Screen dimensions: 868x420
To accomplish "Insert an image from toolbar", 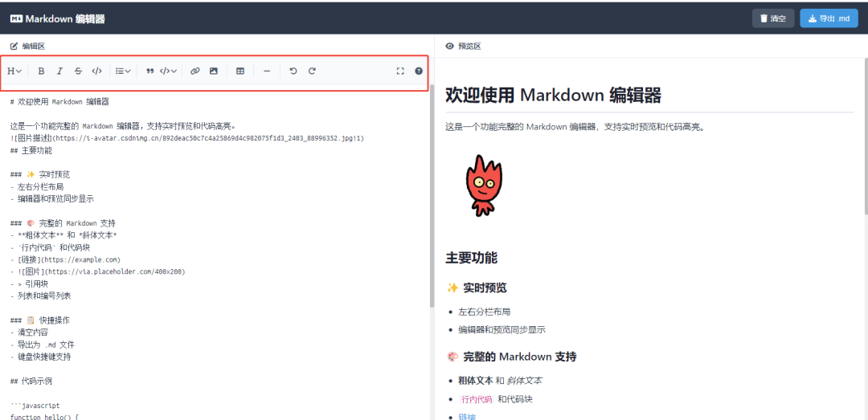I will pos(214,71).
